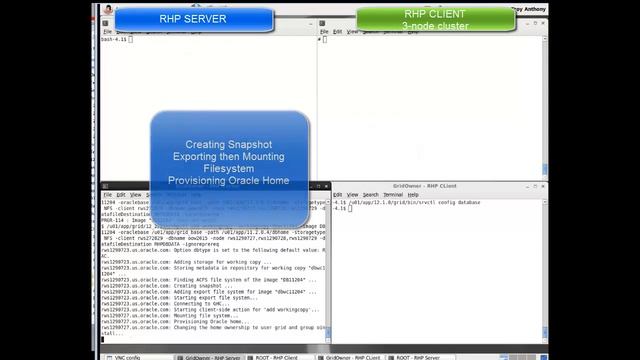Open Help menu in GridOwner - RHP Client window

413,195
